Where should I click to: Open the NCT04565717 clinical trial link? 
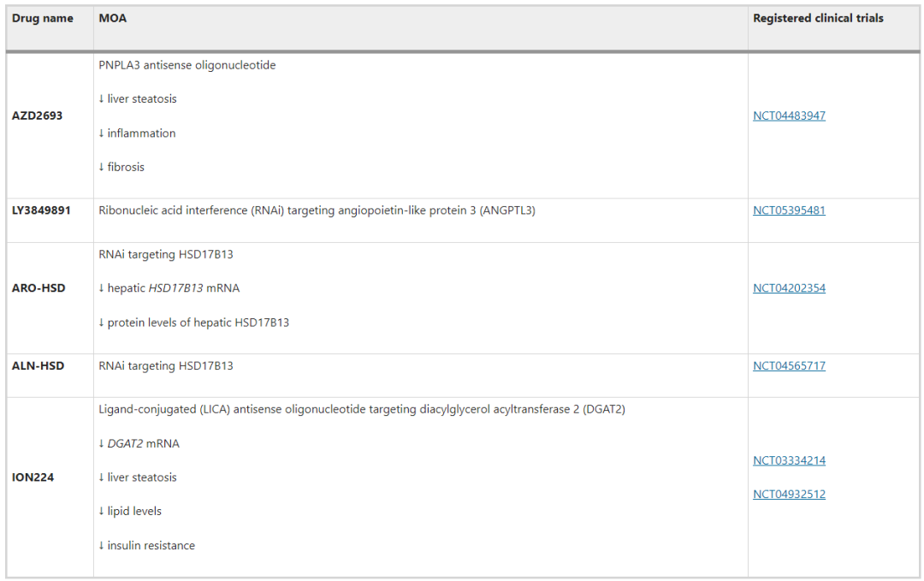pos(789,366)
